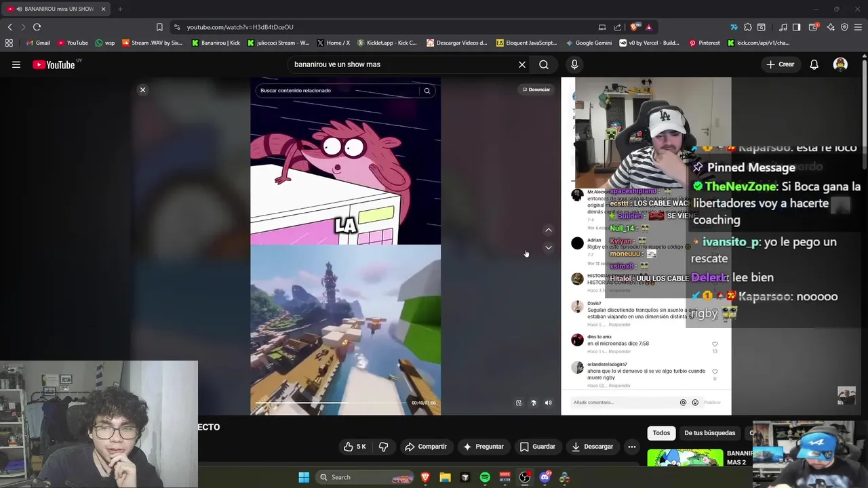868x488 pixels.
Task: Clear the YouTube search query
Action: coord(522,64)
